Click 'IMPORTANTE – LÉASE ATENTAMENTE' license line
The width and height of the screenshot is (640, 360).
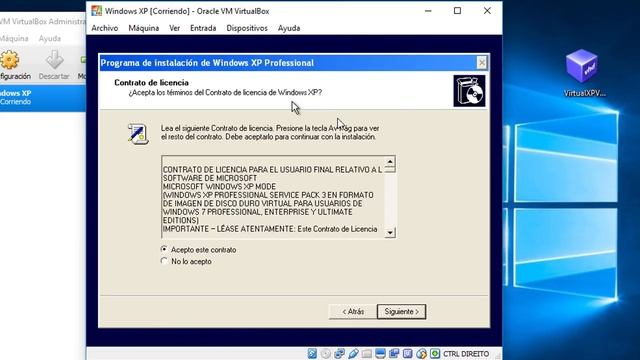click(x=270, y=229)
